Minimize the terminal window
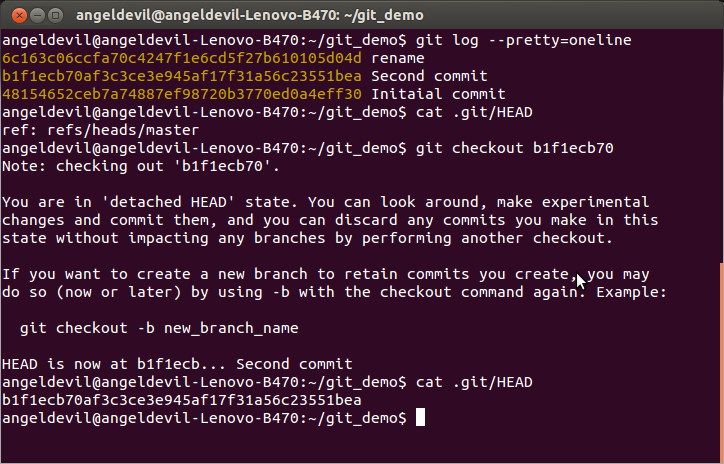This screenshot has width=724, height=464. [32, 15]
